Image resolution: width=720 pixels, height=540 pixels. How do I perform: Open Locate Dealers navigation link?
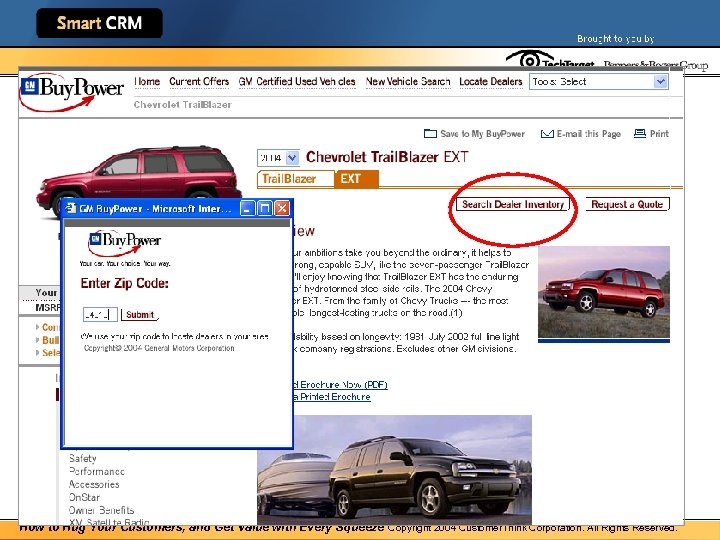point(490,82)
